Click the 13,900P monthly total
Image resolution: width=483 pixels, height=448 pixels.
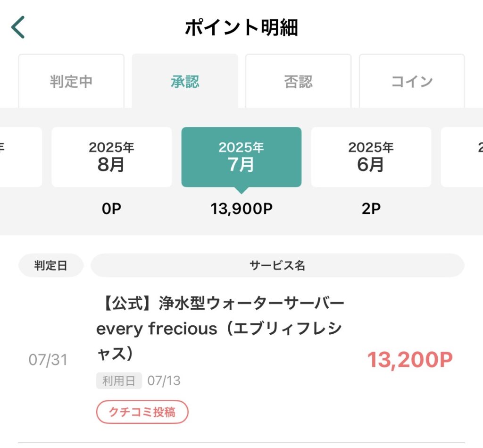coord(241,209)
